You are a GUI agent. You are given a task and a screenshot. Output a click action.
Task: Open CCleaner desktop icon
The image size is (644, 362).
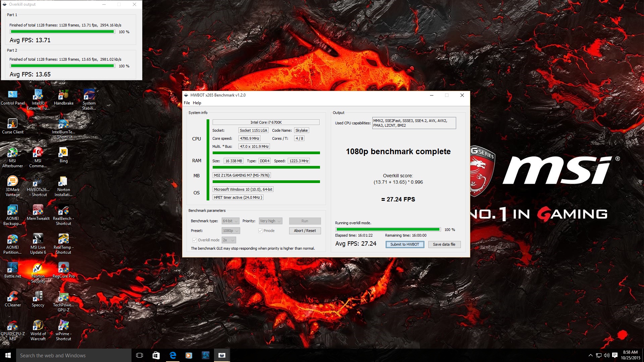coord(13,299)
